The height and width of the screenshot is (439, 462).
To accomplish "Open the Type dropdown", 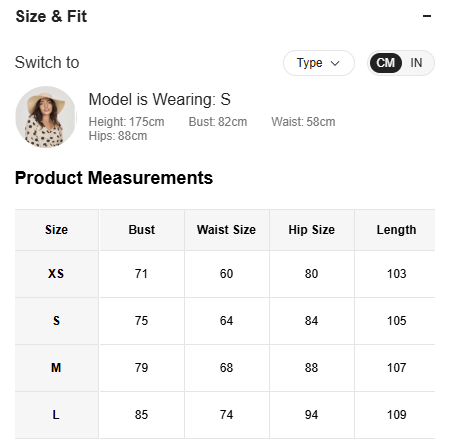I will pyautogui.click(x=319, y=63).
